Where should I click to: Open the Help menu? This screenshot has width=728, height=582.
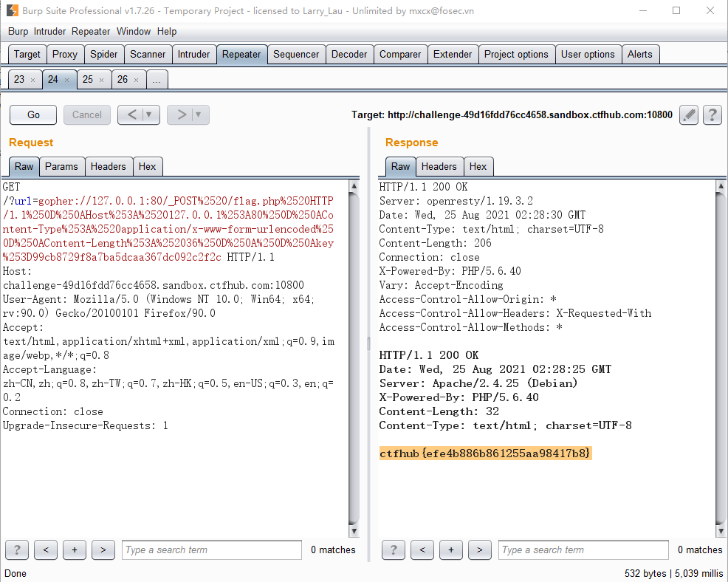pyautogui.click(x=167, y=32)
